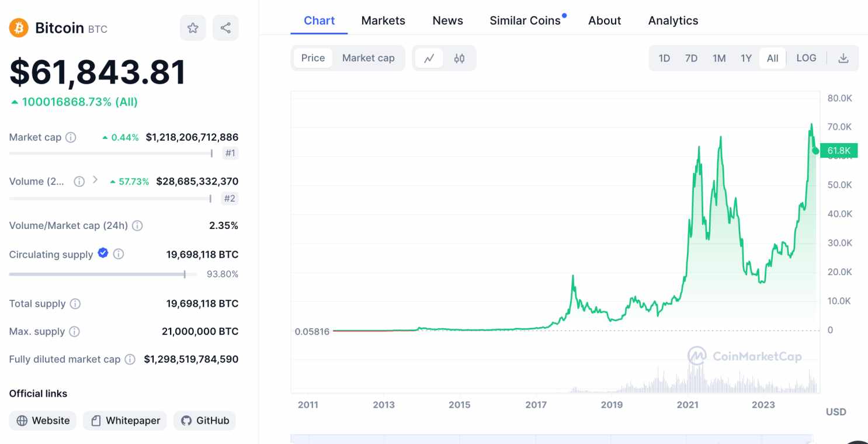Open Circulating supply info icon
Image resolution: width=868 pixels, height=444 pixels.
click(119, 254)
